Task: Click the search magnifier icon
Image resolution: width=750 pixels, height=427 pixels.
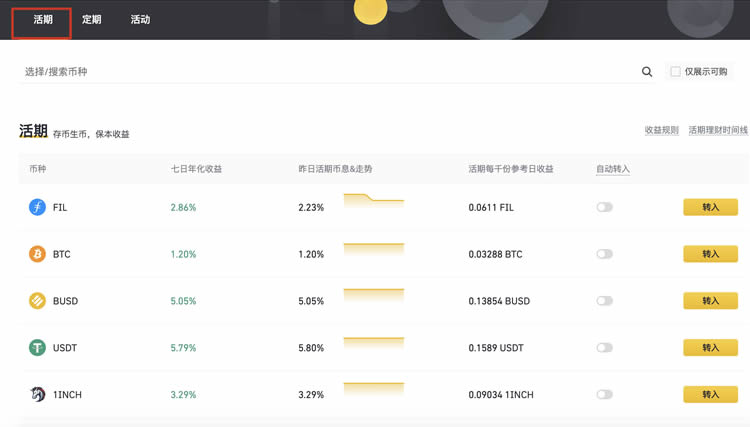Action: coord(647,72)
